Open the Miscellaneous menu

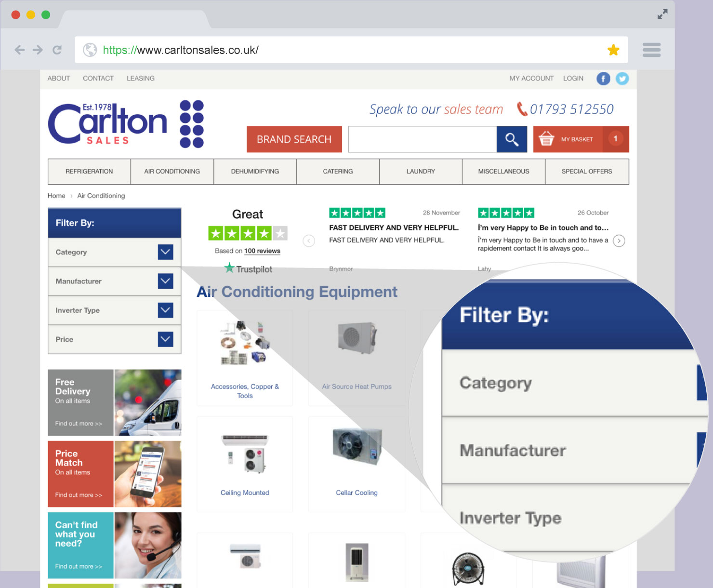tap(503, 172)
